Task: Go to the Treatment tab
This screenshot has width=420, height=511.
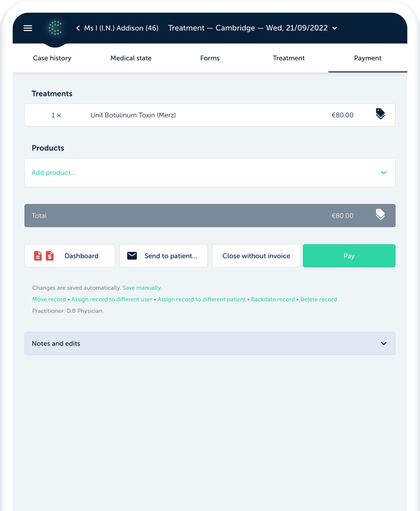Action: [x=289, y=58]
